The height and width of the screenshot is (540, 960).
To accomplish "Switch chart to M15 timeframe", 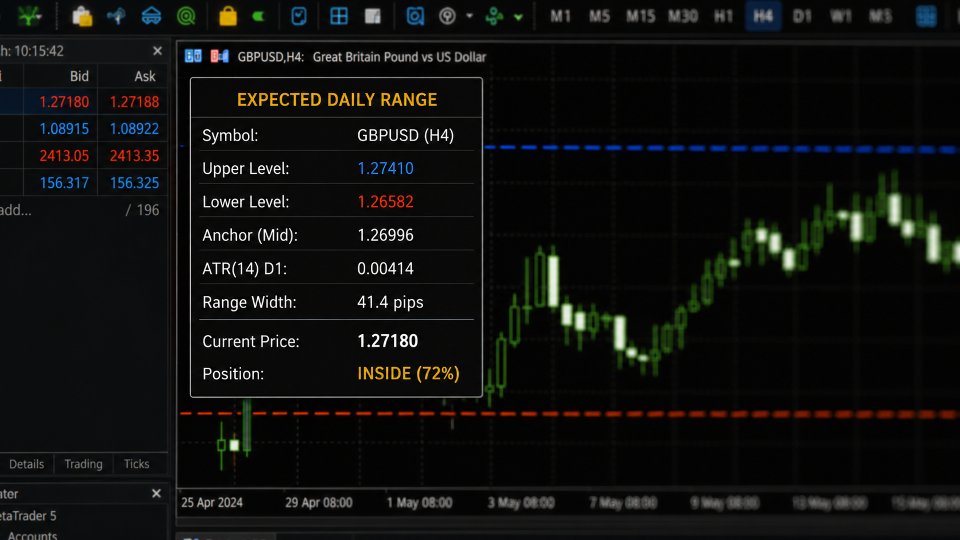I will (x=640, y=16).
